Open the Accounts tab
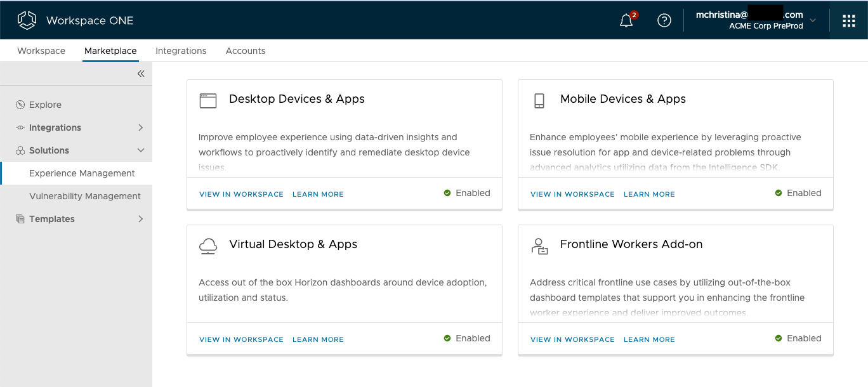The image size is (868, 387). [246, 51]
